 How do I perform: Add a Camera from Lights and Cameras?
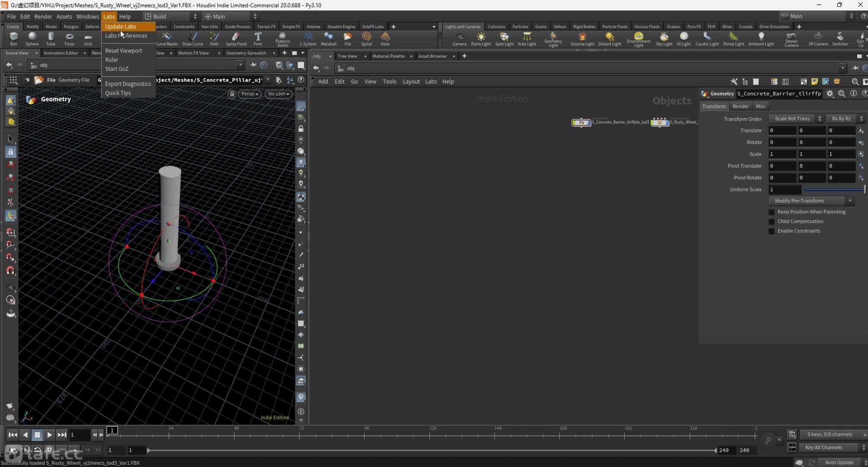tap(459, 38)
